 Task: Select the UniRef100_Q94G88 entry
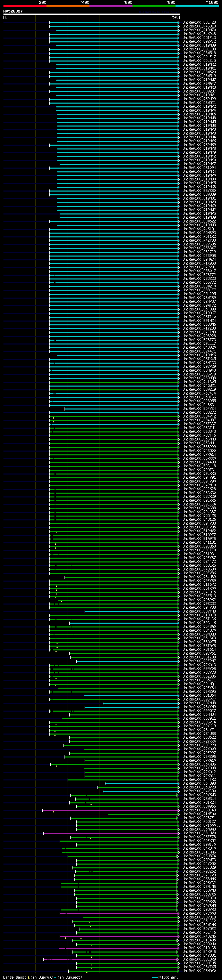pos(199,508)
